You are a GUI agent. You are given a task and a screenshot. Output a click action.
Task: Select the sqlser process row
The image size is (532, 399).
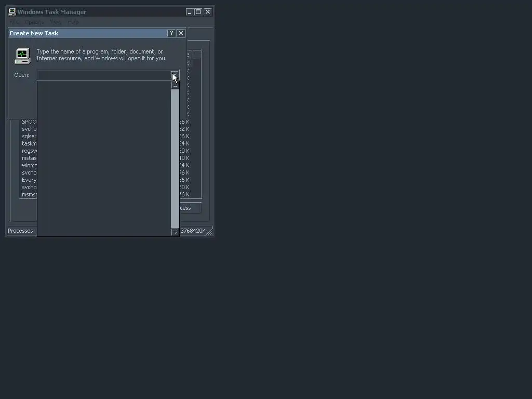(x=29, y=137)
